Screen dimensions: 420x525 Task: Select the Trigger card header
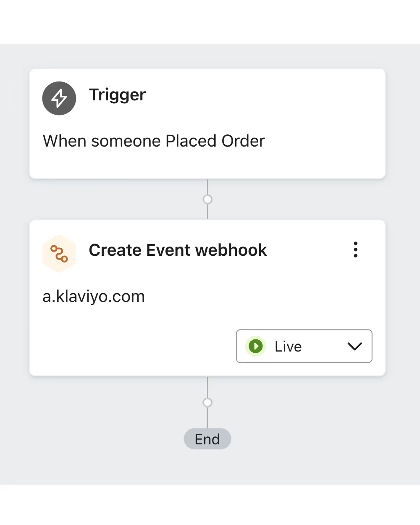[x=117, y=94]
